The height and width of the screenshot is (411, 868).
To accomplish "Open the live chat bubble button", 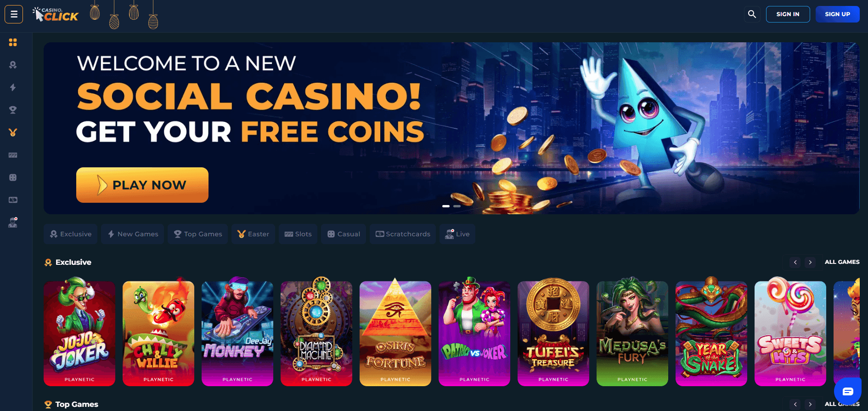I will (x=848, y=391).
